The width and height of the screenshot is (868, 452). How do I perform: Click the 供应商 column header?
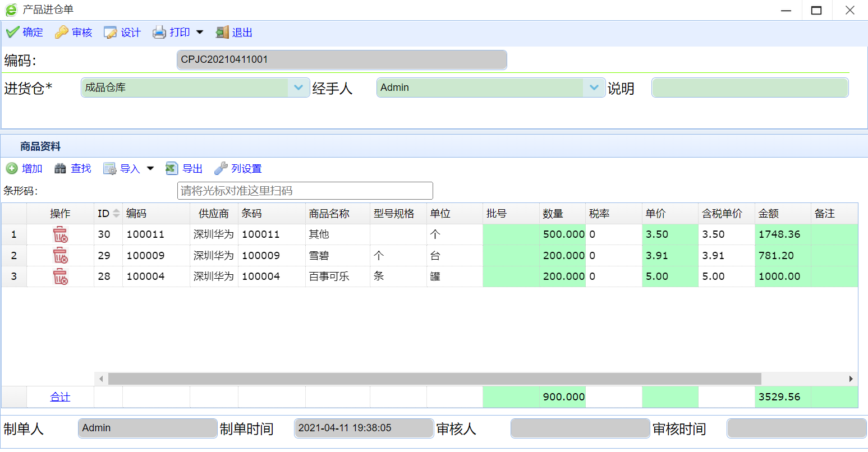click(x=214, y=214)
